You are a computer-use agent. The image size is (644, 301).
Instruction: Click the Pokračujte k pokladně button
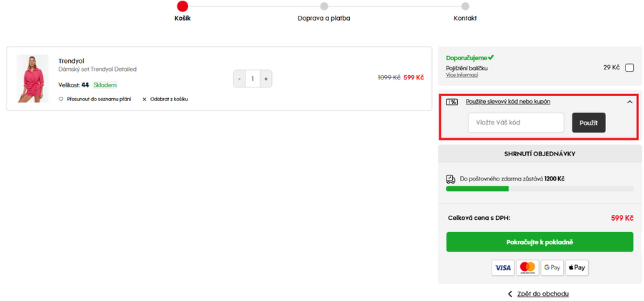point(540,242)
